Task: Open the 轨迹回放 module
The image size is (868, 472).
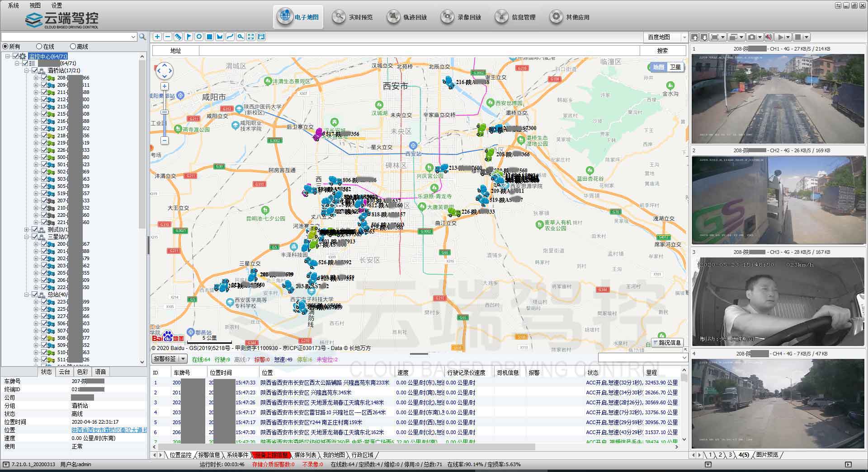Action: pos(406,17)
